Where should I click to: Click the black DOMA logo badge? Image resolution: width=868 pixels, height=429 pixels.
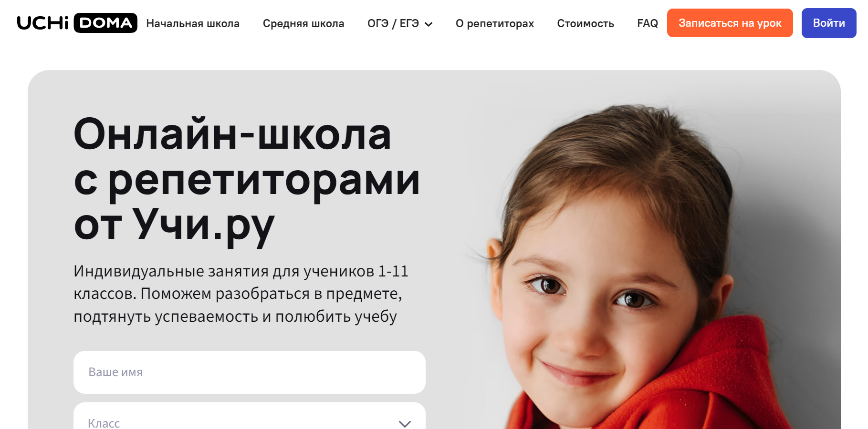click(x=105, y=23)
